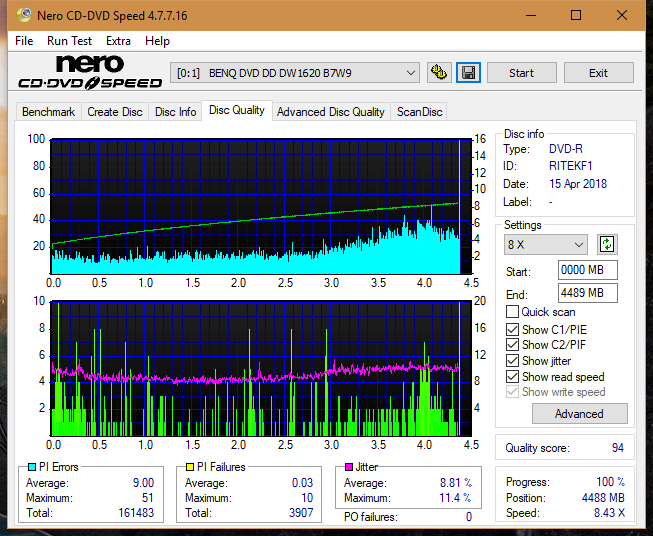Viewport: 653px width, 536px height.
Task: Click the save floppy disk icon
Action: [x=469, y=73]
